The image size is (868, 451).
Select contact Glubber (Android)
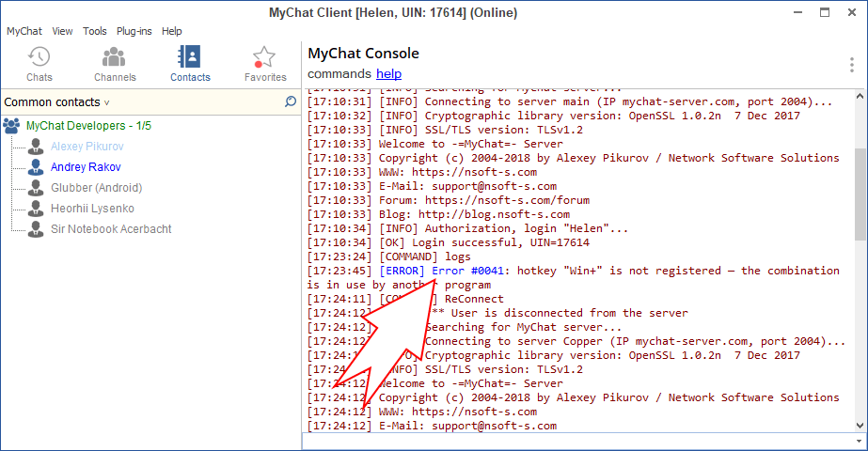coord(96,188)
